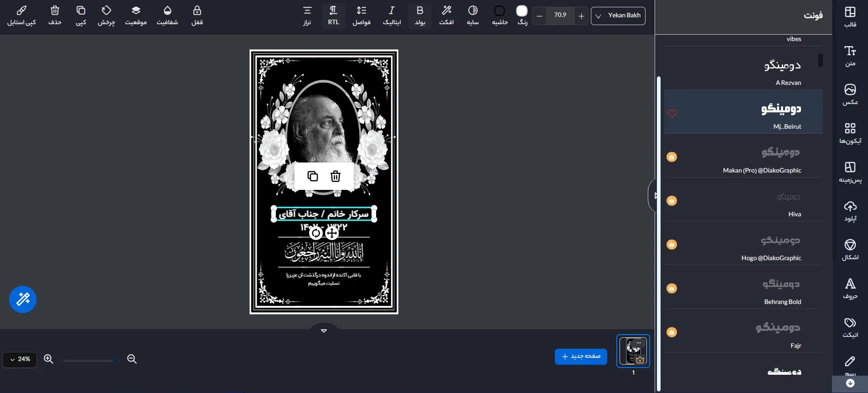Select the condolence message text on canvas
Screen dimensions: 868x393
(x=324, y=279)
